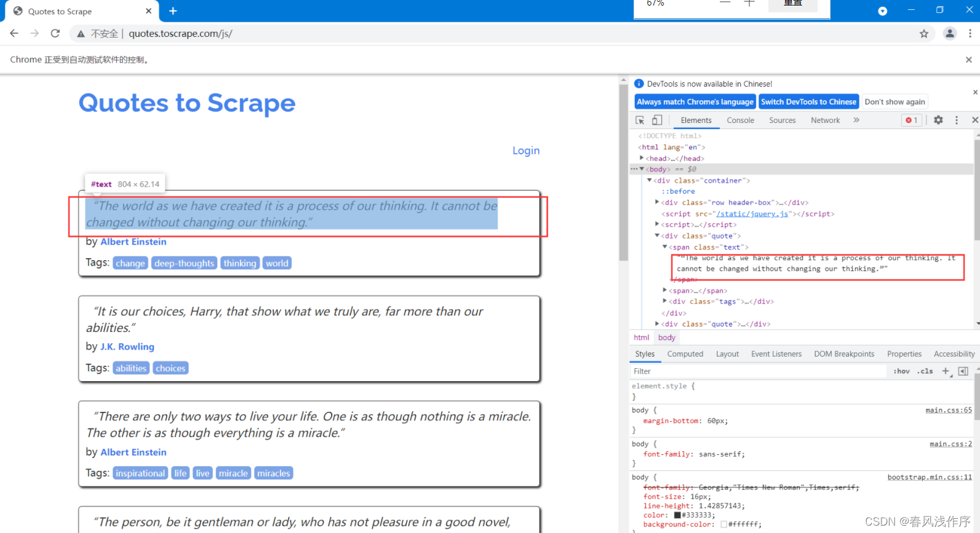
Task: Open the main.css:65 source link
Action: click(x=949, y=410)
